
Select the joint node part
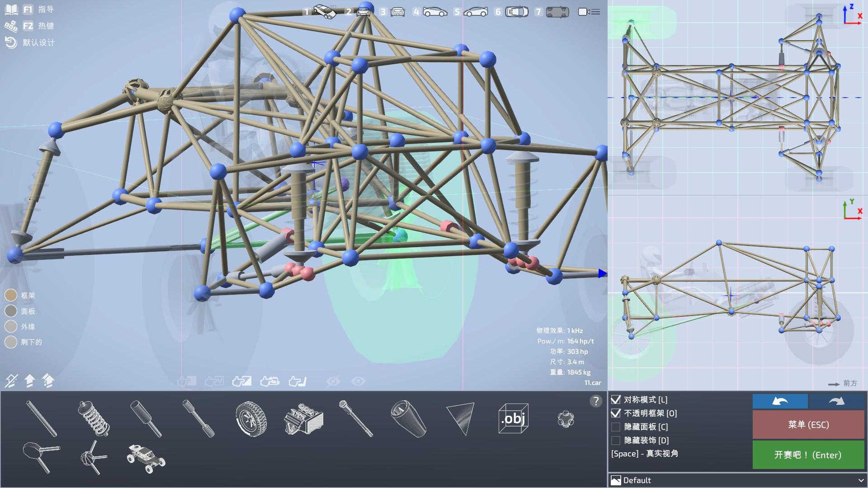coord(566,419)
